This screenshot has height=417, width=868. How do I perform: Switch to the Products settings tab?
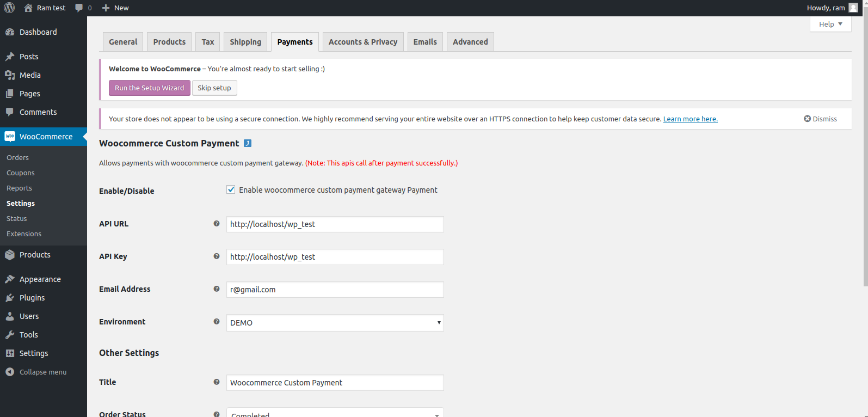click(169, 42)
